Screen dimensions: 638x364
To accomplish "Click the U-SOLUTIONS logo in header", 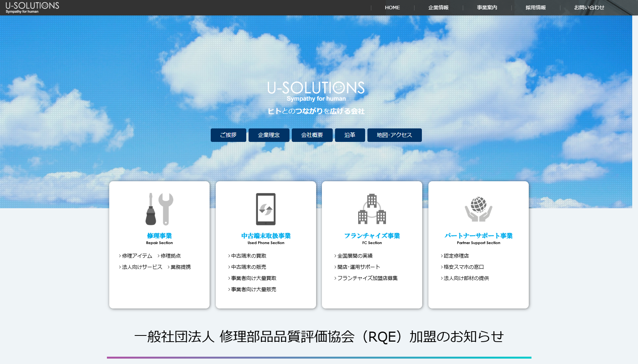I will (x=32, y=7).
